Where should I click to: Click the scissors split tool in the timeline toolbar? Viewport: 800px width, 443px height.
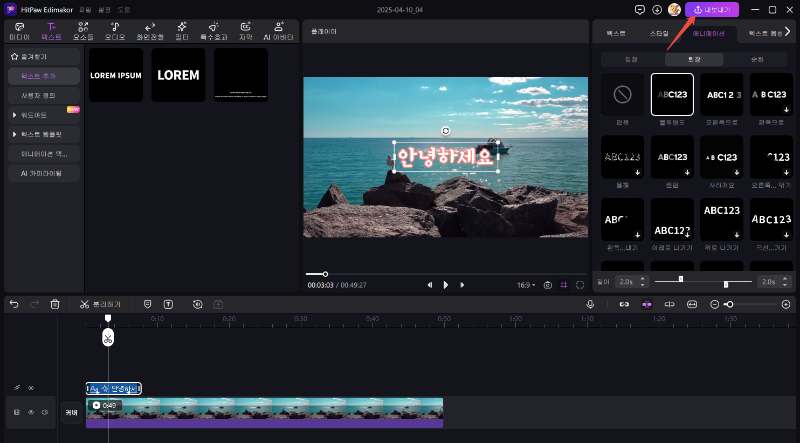tap(85, 304)
